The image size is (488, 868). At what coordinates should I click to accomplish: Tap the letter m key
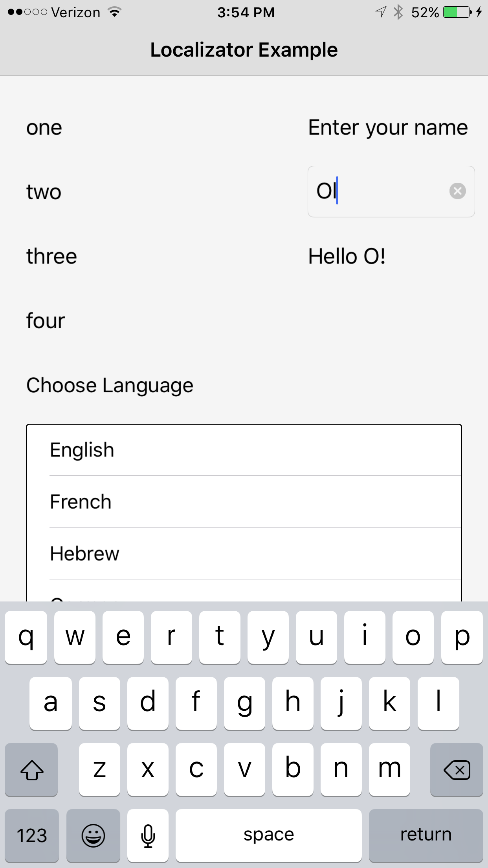point(389,769)
